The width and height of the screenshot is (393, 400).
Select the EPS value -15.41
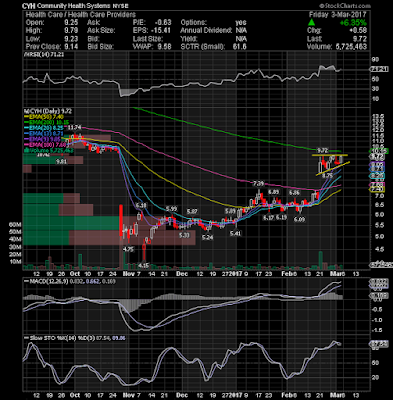161,30
